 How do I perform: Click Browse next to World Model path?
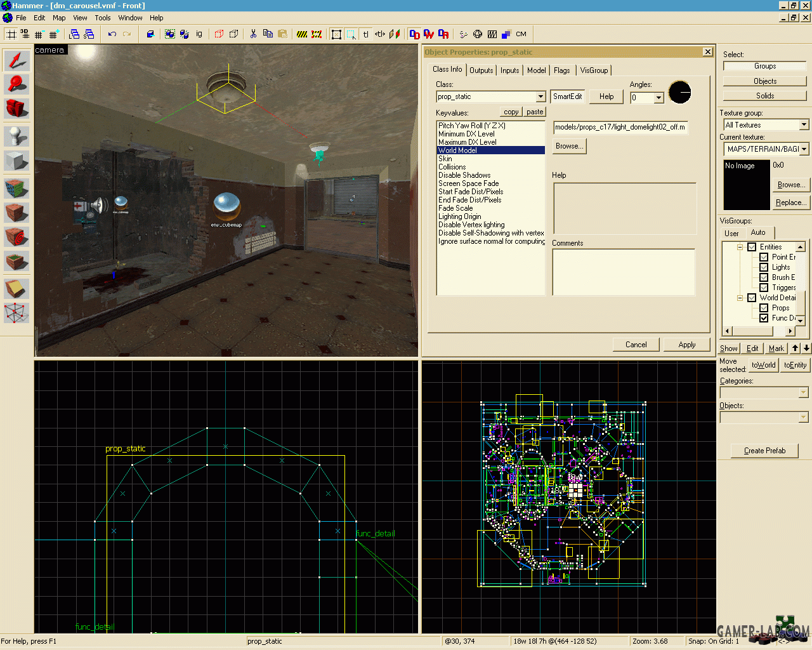point(569,146)
